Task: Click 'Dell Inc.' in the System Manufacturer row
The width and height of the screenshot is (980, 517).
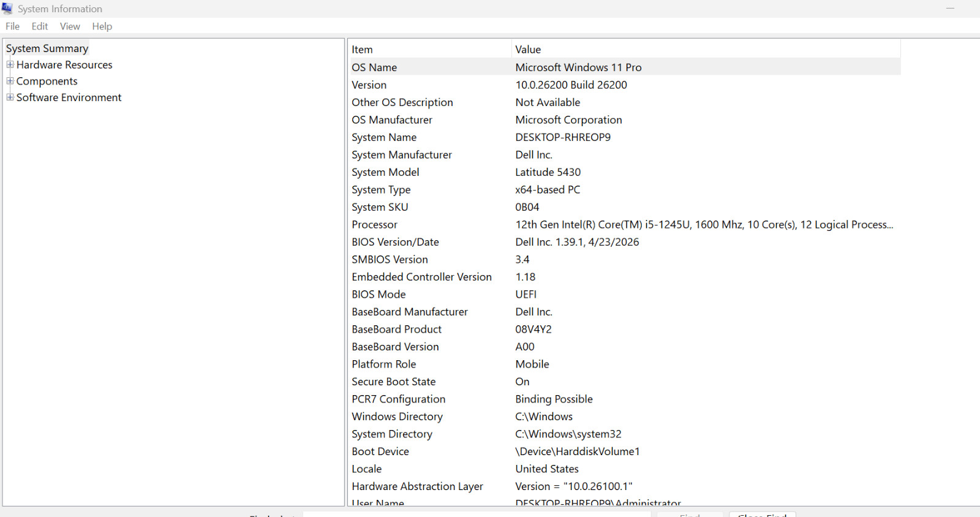Action: [x=533, y=155]
